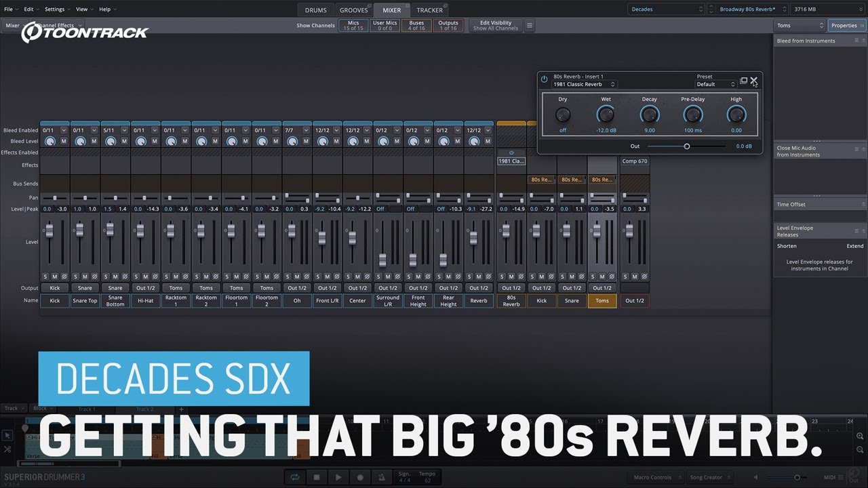
Task: Click the Kick channel bleed level knob
Action: point(50,141)
